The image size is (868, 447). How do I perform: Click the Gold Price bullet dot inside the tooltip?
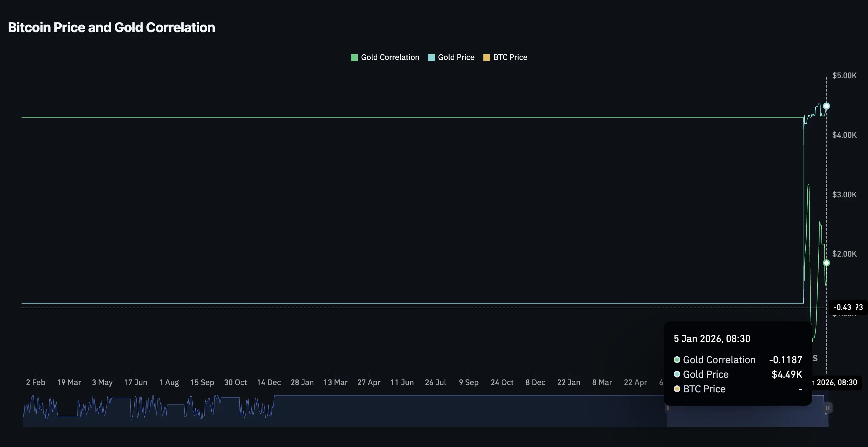coord(677,374)
